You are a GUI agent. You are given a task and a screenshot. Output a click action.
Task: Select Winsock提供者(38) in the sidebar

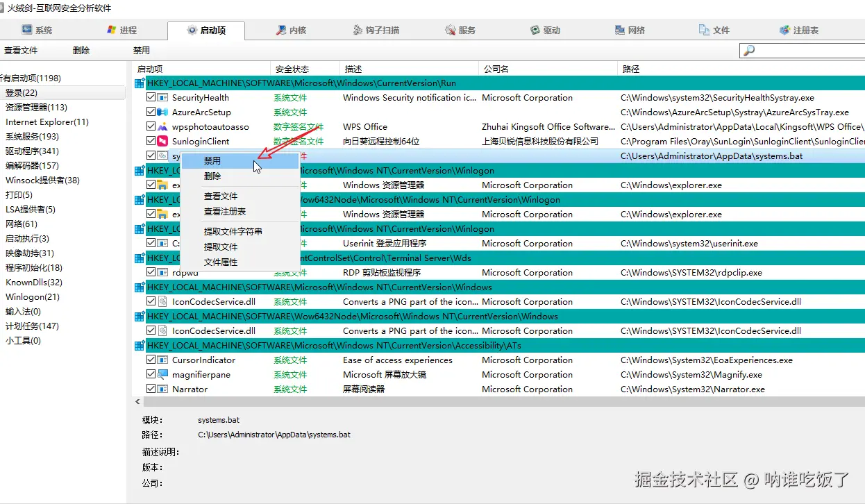point(42,180)
